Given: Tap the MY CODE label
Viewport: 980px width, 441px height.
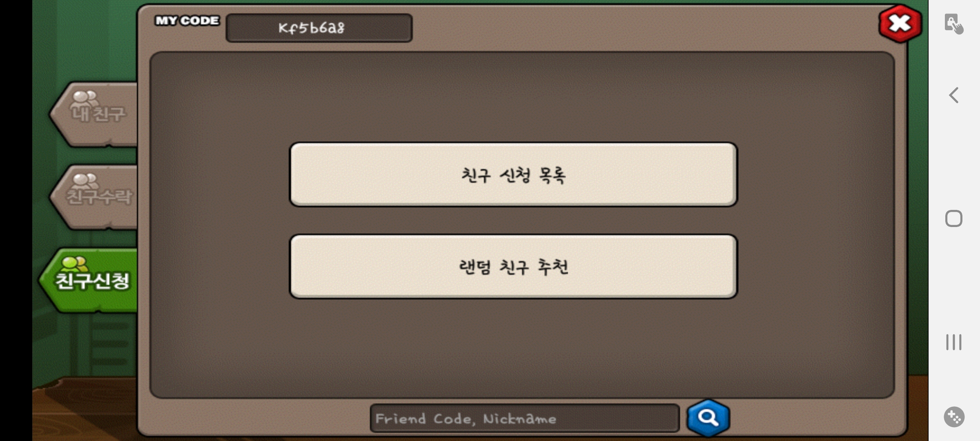Looking at the screenshot, I should (187, 20).
